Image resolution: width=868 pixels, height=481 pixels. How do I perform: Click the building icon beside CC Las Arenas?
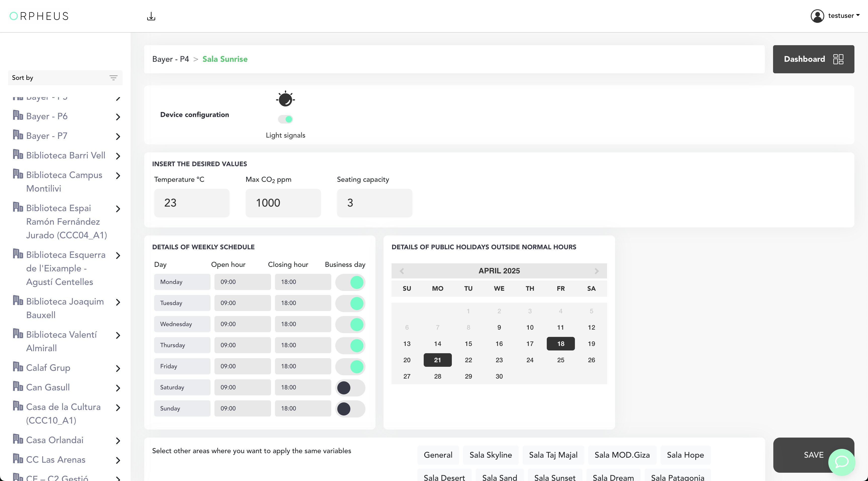18,458
